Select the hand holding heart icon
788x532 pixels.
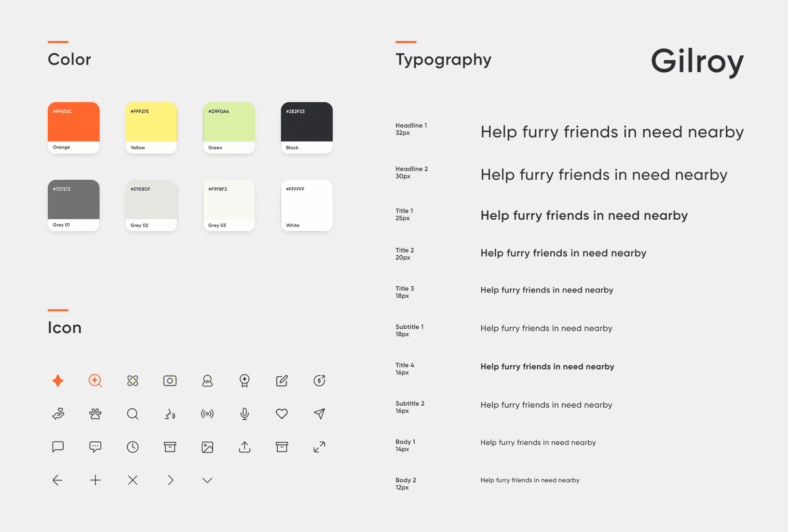(58, 413)
